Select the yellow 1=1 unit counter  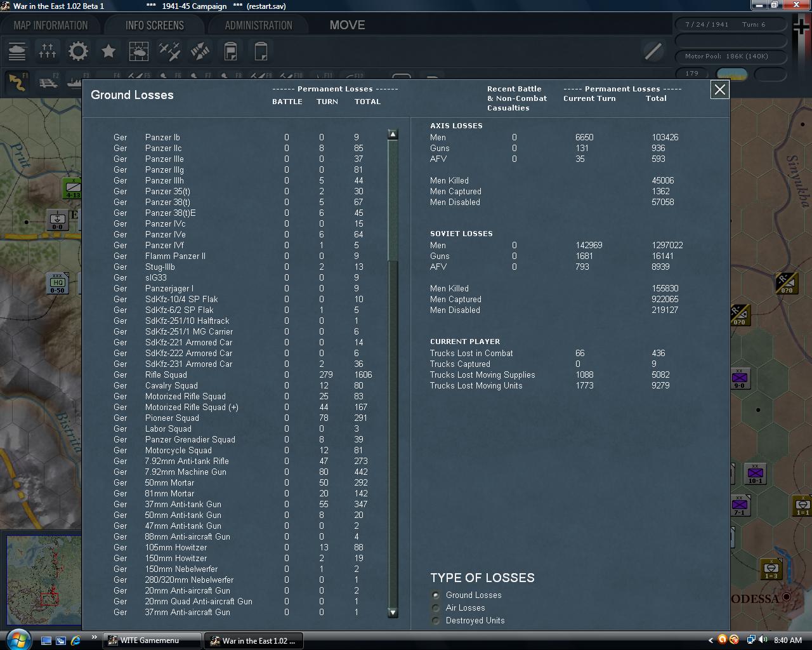click(802, 506)
